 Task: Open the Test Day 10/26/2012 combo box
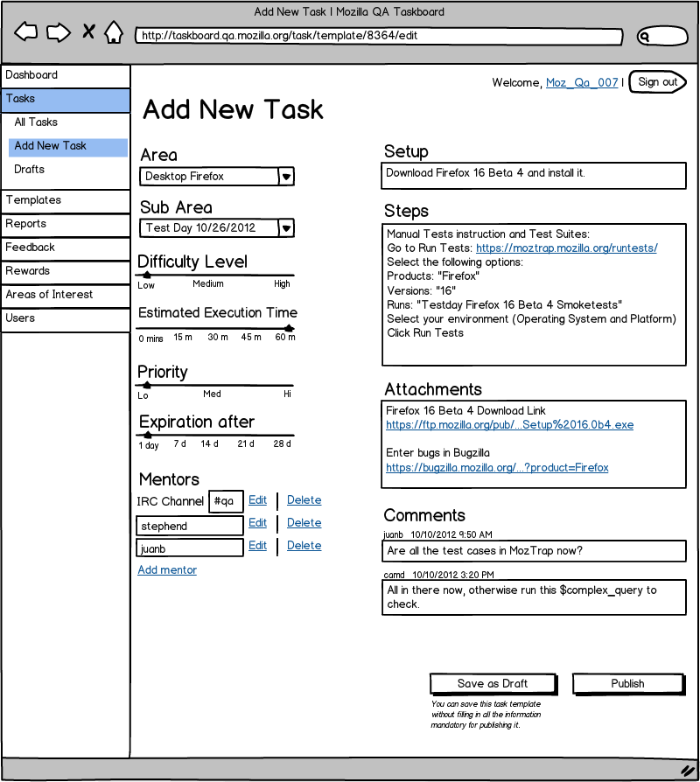[x=217, y=228]
